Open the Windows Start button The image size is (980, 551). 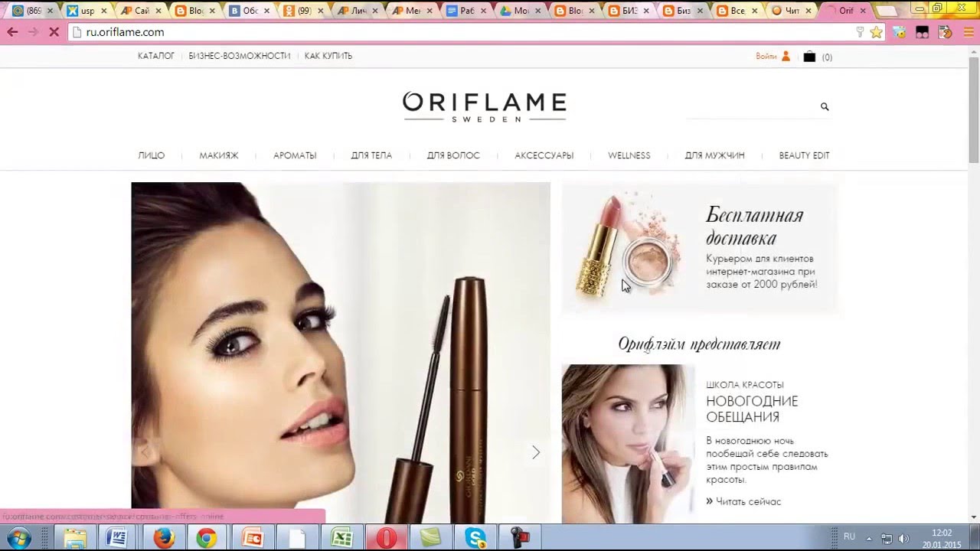click(x=18, y=538)
